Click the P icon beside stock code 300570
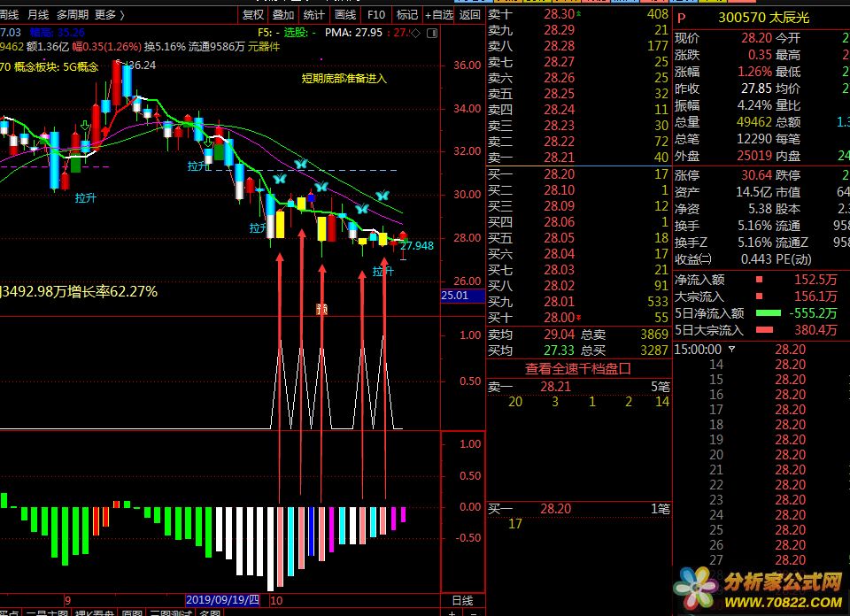The height and width of the screenshot is (616, 850). (x=682, y=19)
